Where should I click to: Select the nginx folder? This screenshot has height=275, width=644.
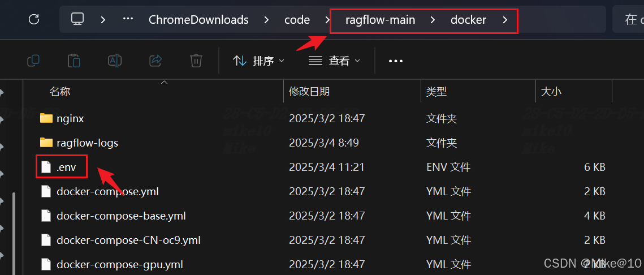70,119
